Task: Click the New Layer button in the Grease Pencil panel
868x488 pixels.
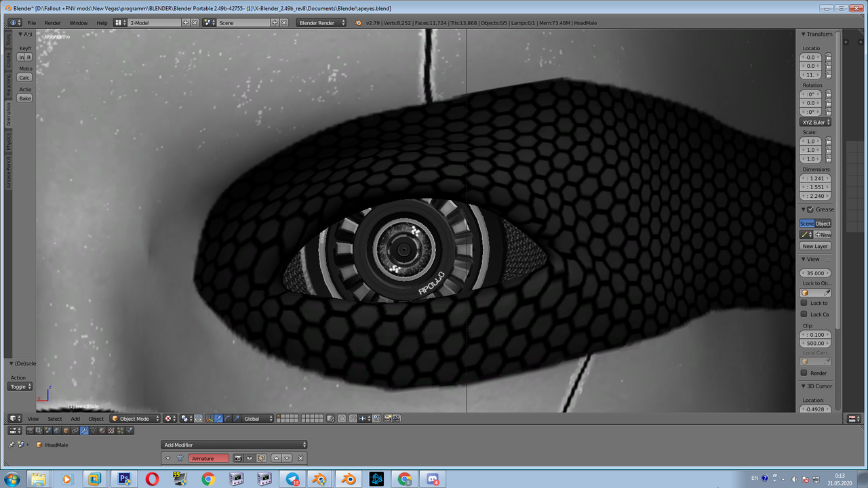Action: pos(814,246)
